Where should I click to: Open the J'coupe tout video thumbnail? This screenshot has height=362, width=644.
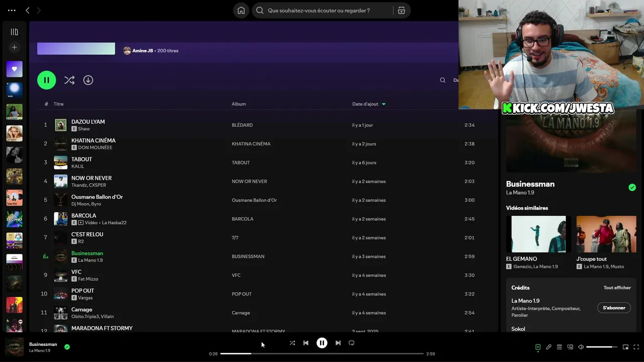pos(606,234)
